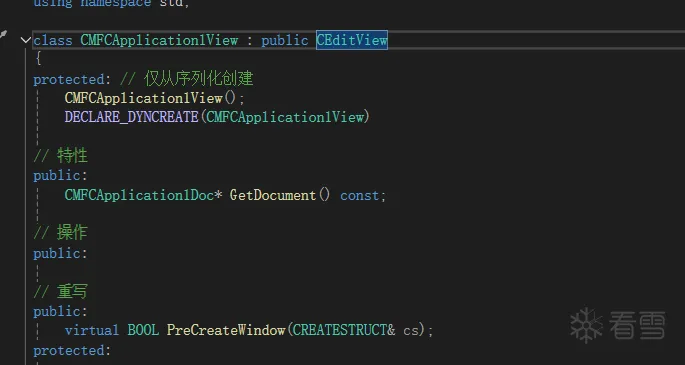Click the CREATESTRUCT& parameter type
The image size is (685, 365).
tap(344, 330)
